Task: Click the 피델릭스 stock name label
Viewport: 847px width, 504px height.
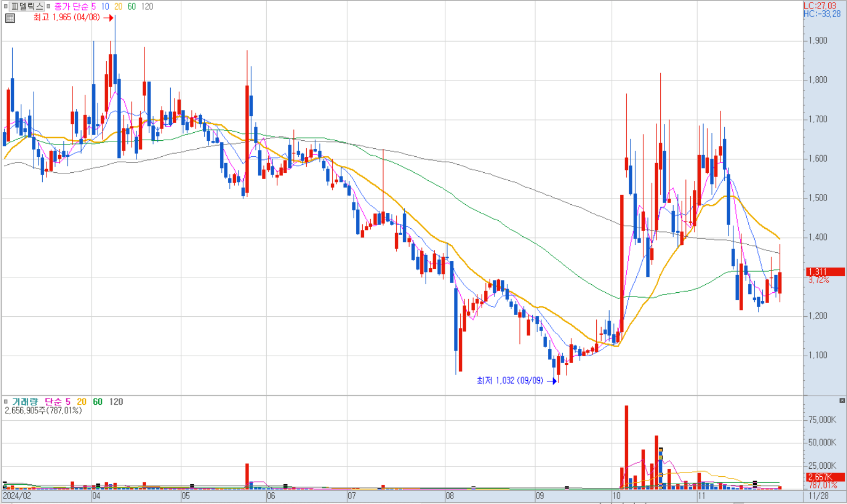Action: [x=27, y=6]
